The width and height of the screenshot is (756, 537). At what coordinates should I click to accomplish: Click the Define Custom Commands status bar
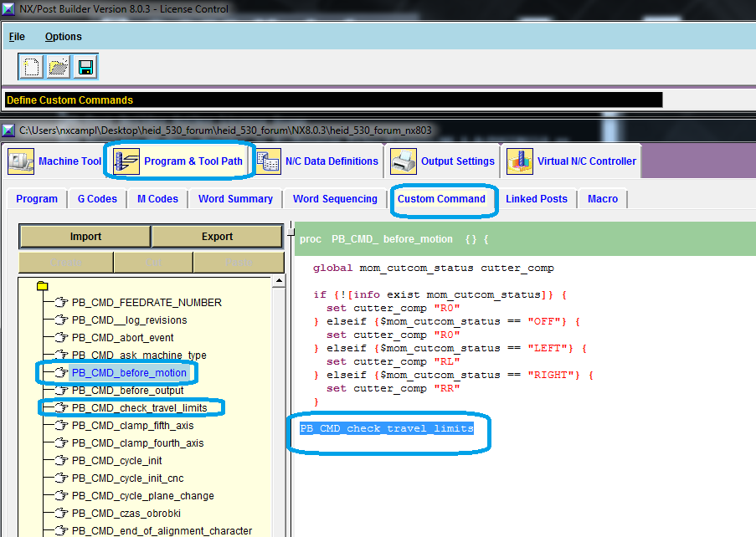pyautogui.click(x=334, y=100)
